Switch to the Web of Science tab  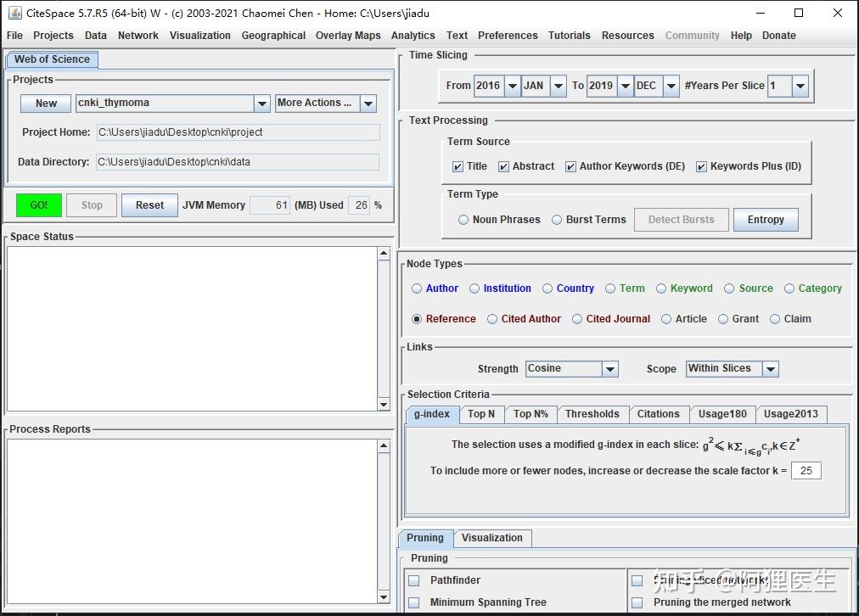(x=52, y=59)
